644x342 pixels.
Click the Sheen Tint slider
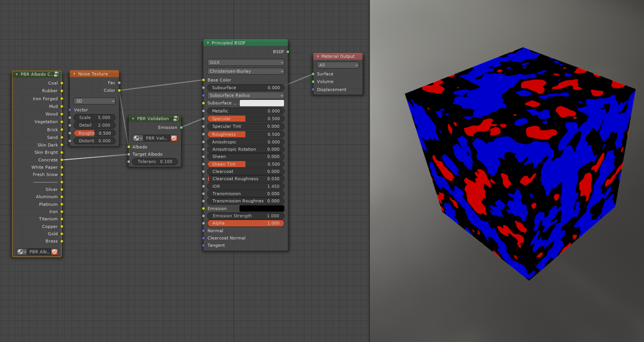pos(245,164)
